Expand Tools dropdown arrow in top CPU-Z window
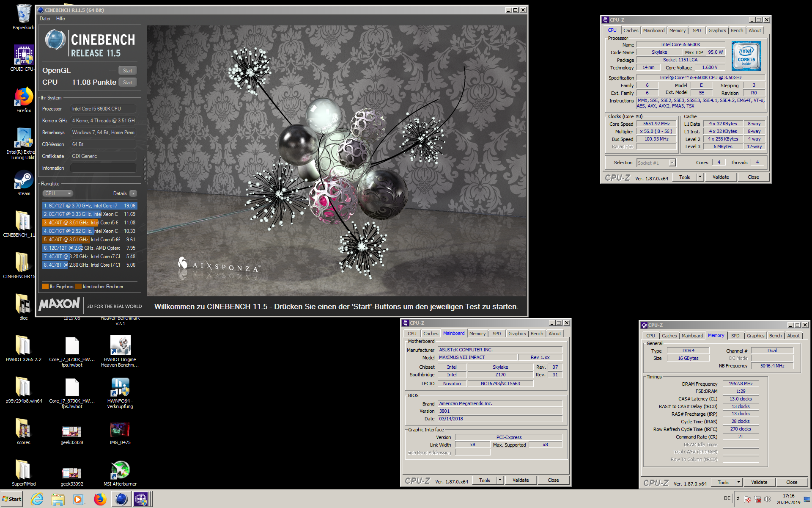This screenshot has width=812, height=508. click(x=700, y=177)
